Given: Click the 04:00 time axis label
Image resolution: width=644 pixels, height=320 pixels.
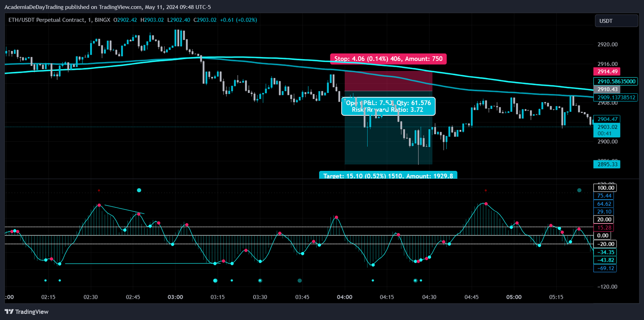Looking at the screenshot, I should [345, 297].
